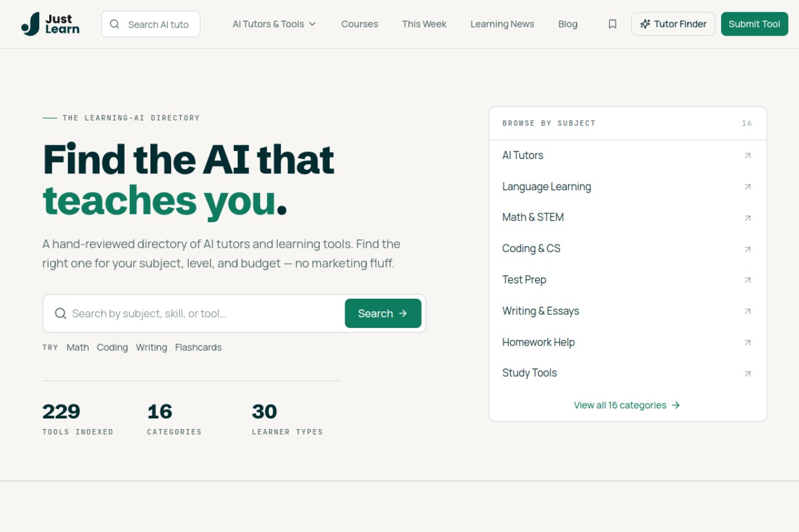Open the Test Prep subject

tap(627, 279)
